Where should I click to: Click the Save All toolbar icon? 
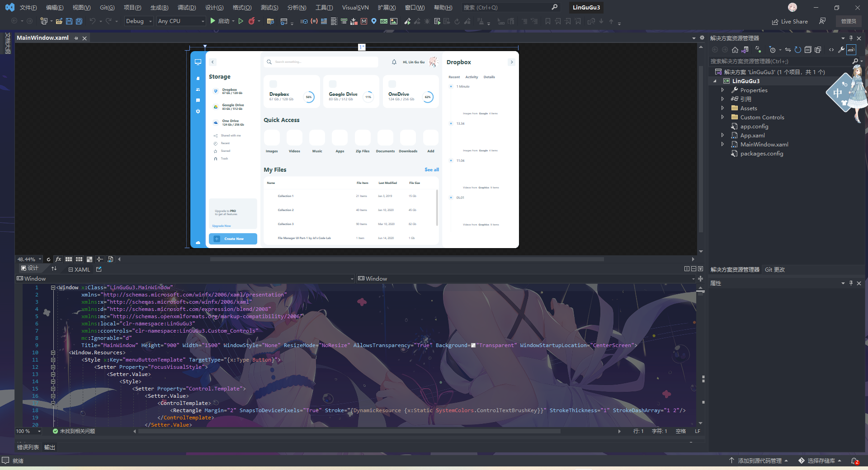[x=79, y=21]
